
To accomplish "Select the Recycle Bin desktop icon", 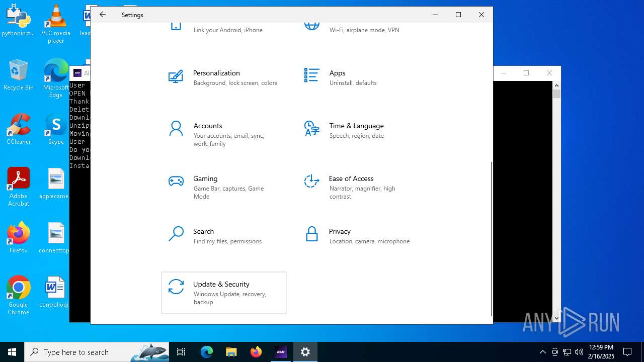I will tap(19, 74).
